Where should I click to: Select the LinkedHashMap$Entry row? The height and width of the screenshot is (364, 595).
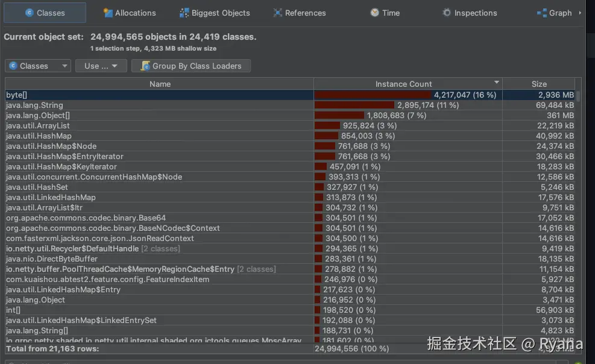[291, 289]
